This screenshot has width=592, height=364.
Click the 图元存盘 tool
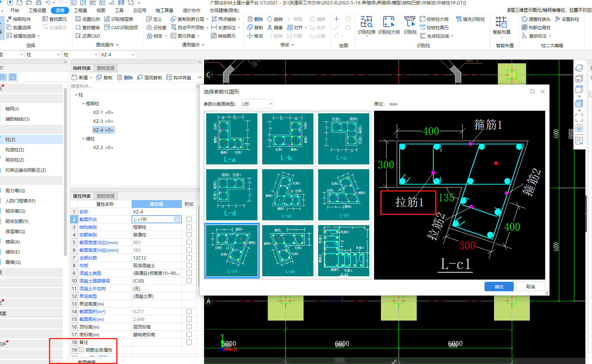tap(183, 36)
